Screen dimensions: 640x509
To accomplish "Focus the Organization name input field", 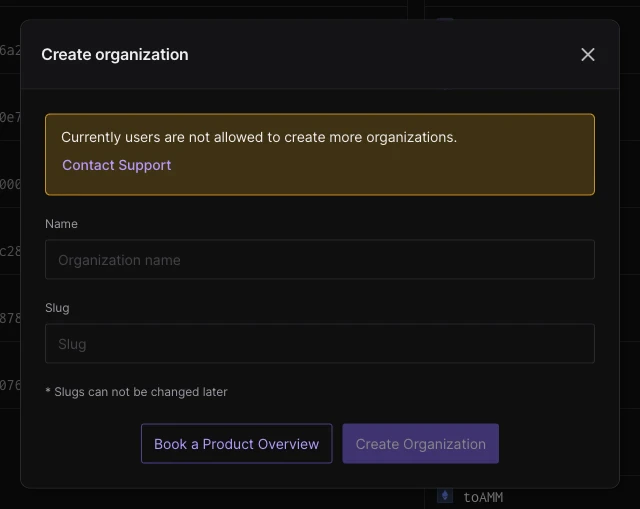I will (320, 260).
